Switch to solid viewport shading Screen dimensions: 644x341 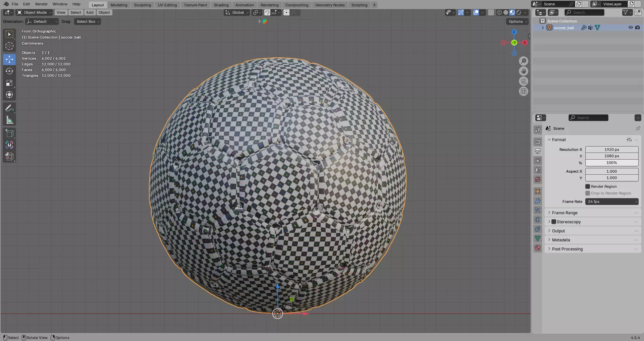pos(506,12)
